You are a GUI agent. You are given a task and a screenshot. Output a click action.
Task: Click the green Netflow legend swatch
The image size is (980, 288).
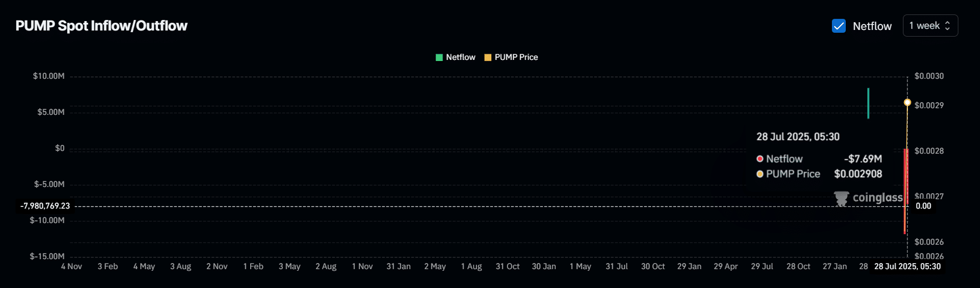pyautogui.click(x=439, y=58)
